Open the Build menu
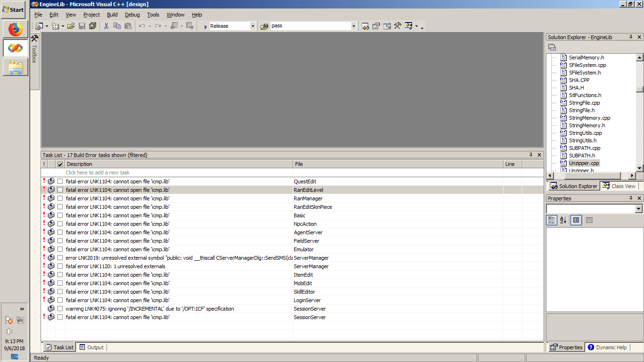The image size is (644, 362). pyautogui.click(x=112, y=15)
